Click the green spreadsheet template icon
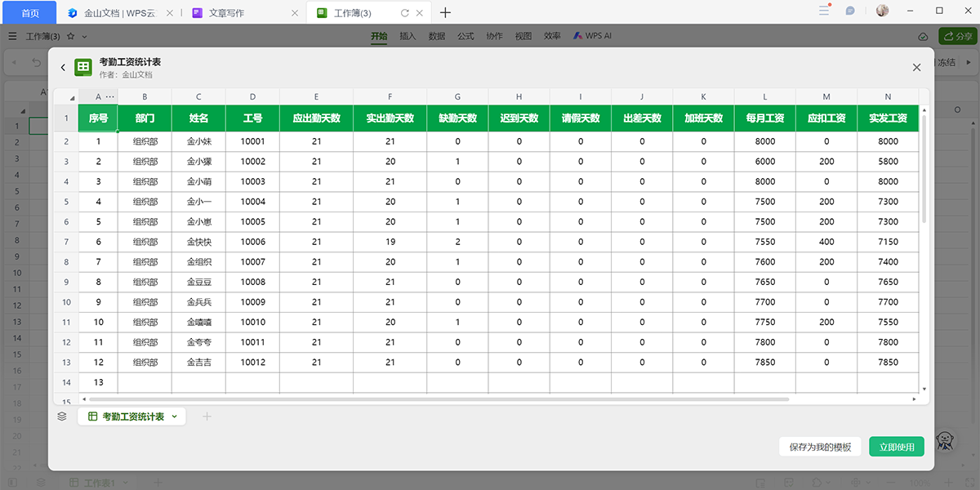980x490 pixels. pyautogui.click(x=83, y=68)
